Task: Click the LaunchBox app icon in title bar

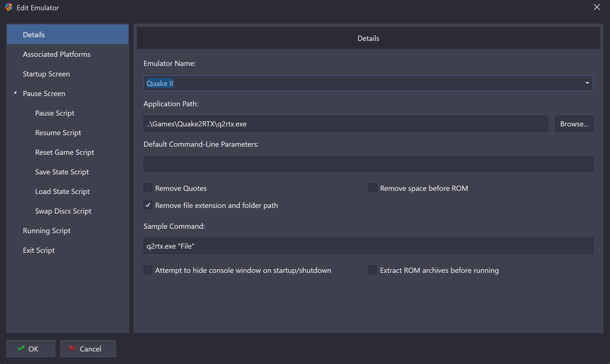Action: click(9, 7)
